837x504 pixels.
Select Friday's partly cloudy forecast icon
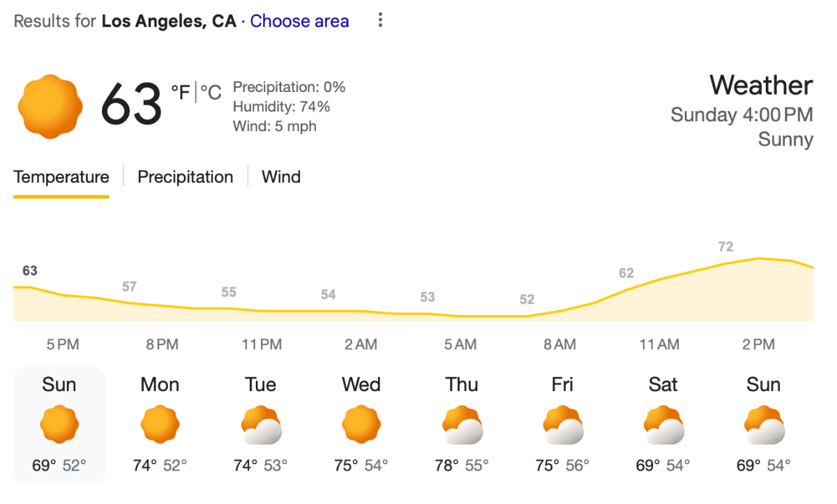(x=562, y=425)
